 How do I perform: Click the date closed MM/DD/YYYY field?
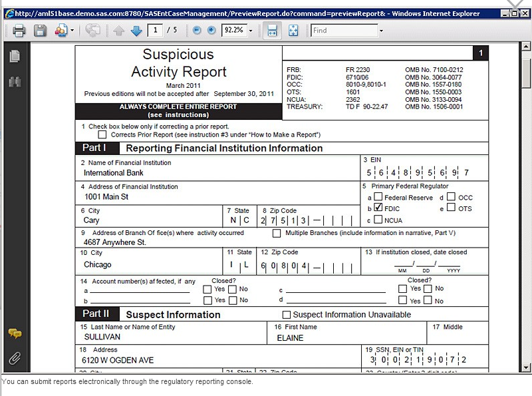click(427, 266)
